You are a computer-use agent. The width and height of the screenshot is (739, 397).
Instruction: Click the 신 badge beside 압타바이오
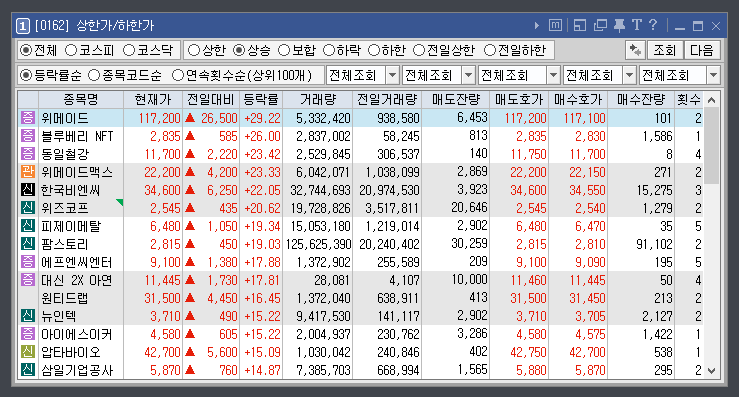pyautogui.click(x=28, y=352)
